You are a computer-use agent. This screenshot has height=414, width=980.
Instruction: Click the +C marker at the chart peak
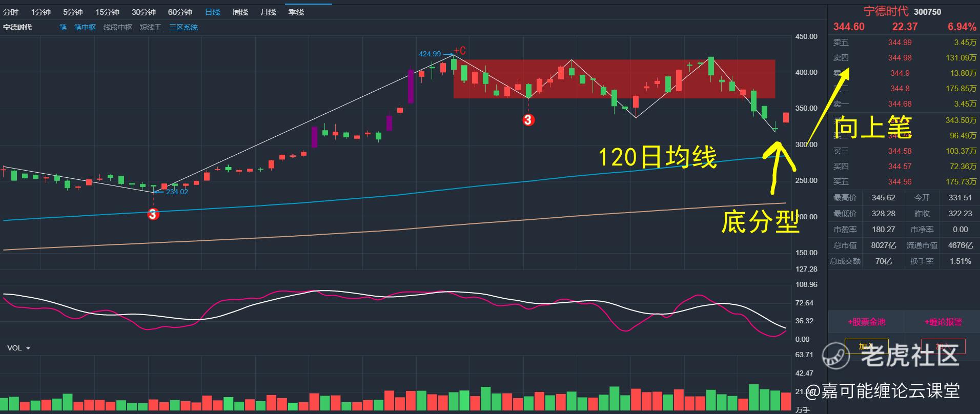tap(460, 51)
